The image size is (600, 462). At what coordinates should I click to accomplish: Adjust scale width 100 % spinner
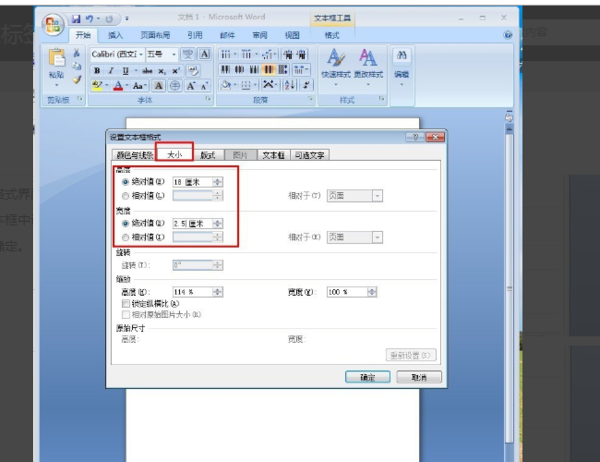(372, 292)
